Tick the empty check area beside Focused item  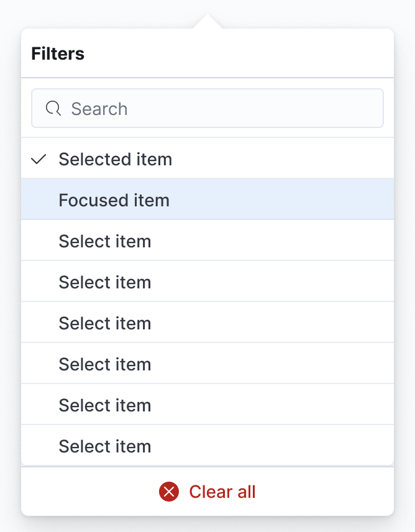39,201
